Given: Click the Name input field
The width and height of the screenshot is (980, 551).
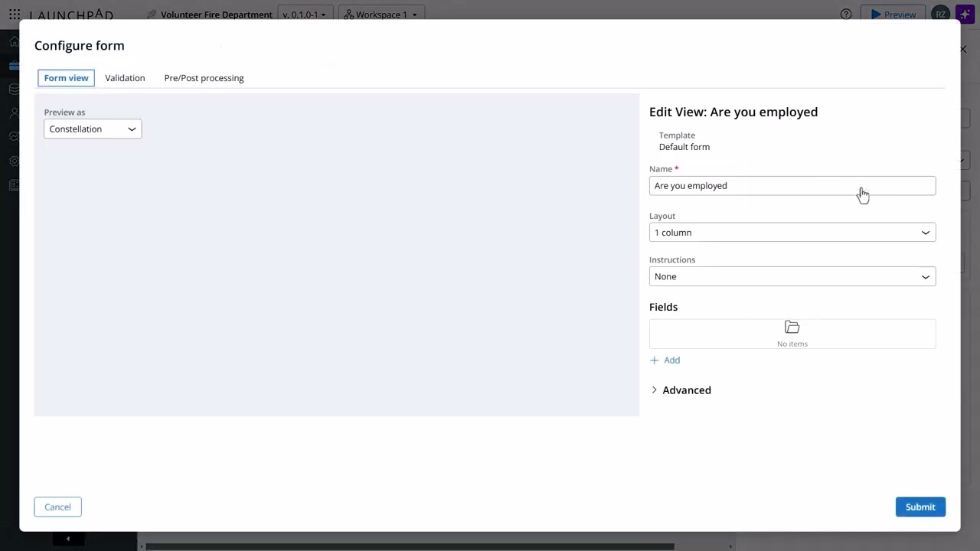Looking at the screenshot, I should (x=792, y=186).
